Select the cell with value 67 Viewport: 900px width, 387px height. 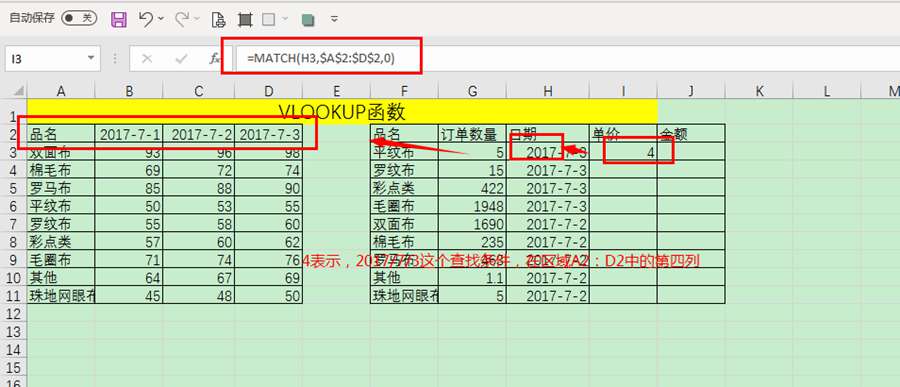click(x=199, y=277)
